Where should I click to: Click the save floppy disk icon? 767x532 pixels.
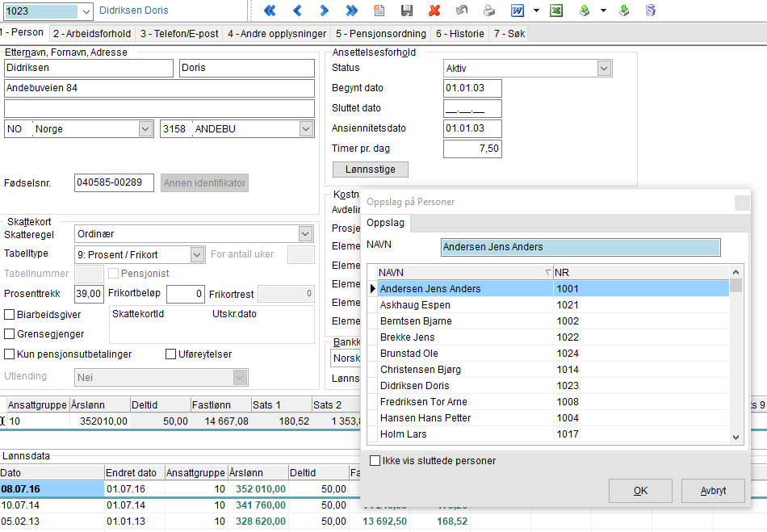407,10
